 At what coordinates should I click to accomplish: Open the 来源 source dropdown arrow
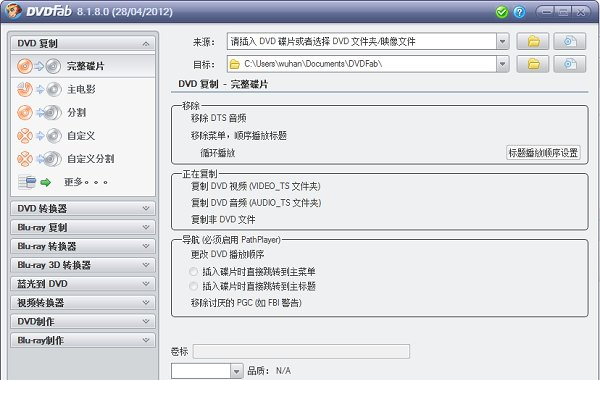502,41
